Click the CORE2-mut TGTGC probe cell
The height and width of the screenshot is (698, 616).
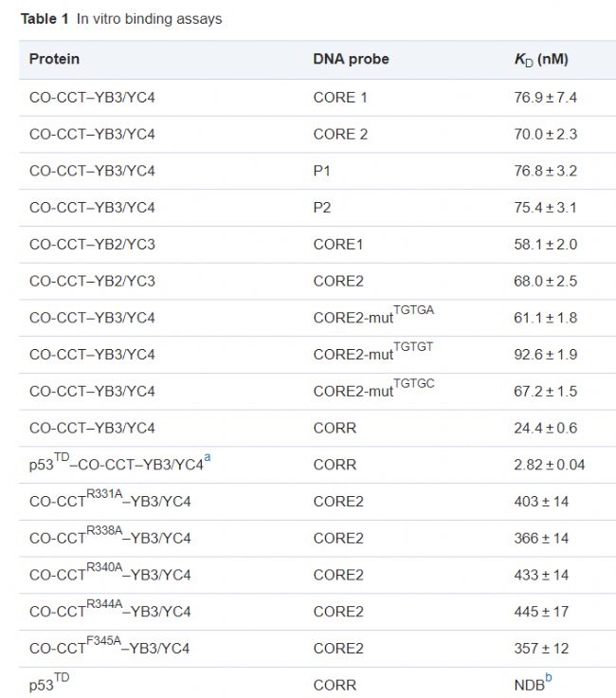tap(374, 388)
